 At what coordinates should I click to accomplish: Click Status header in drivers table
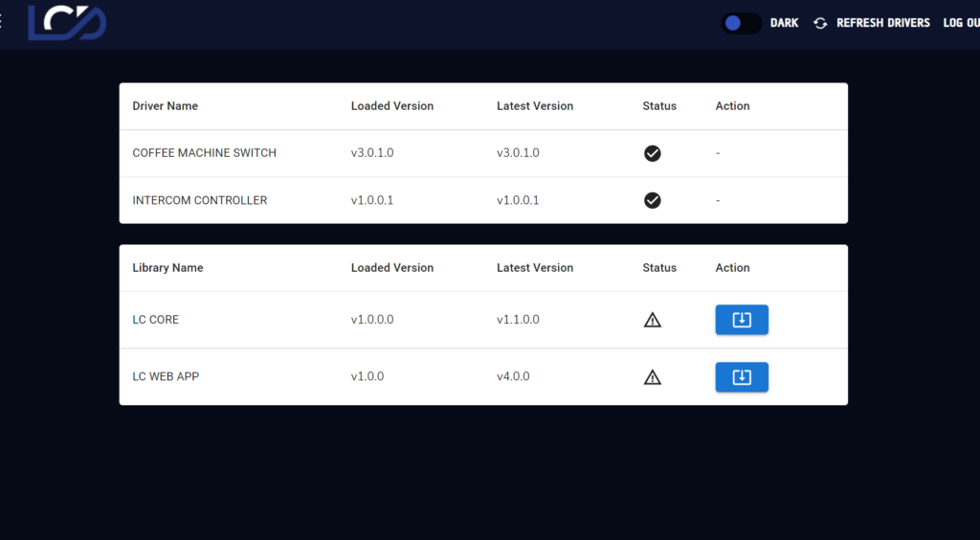pyautogui.click(x=659, y=106)
